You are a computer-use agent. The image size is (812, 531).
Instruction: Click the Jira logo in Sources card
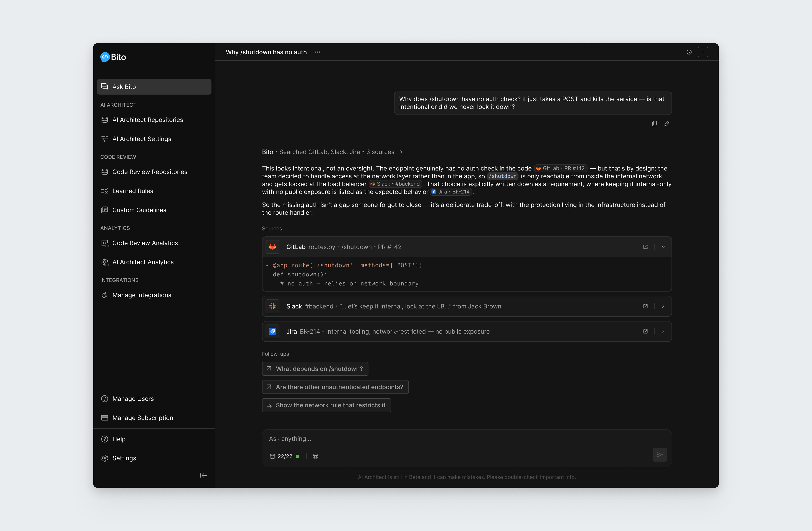pos(272,332)
